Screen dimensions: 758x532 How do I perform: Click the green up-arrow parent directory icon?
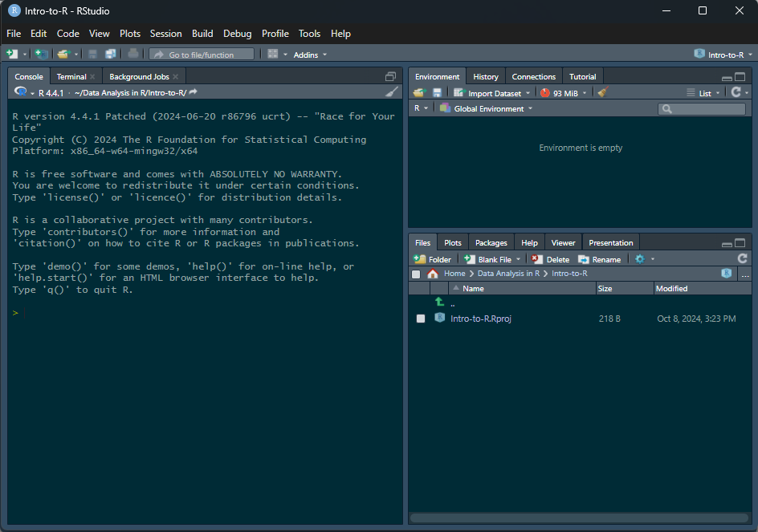coord(439,302)
